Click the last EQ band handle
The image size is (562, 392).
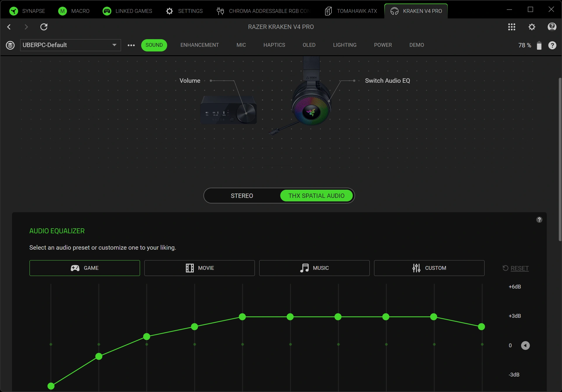pos(482,327)
